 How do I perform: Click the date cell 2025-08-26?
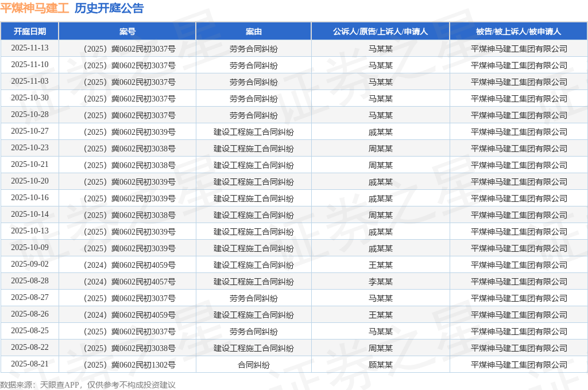30,314
